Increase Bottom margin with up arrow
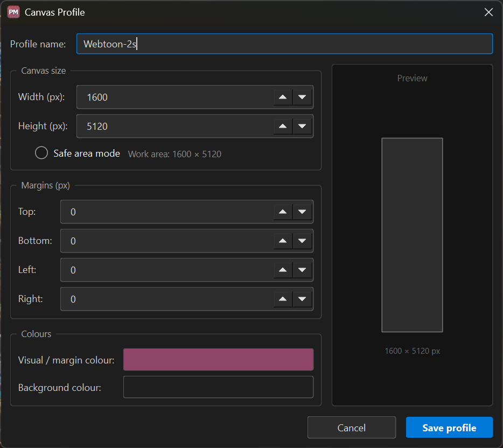The width and height of the screenshot is (503, 448). click(x=283, y=241)
